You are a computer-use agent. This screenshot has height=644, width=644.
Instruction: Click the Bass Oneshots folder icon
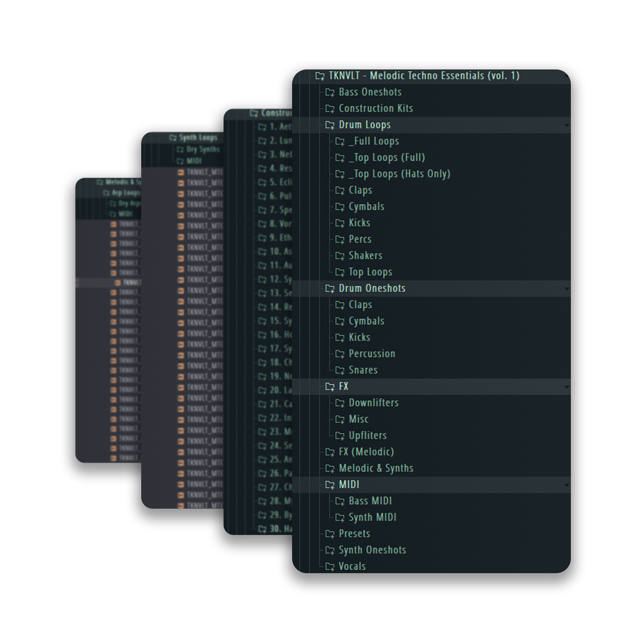pos(330,92)
